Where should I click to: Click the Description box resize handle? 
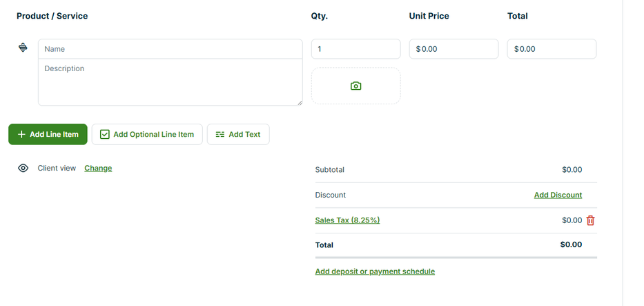[300, 103]
